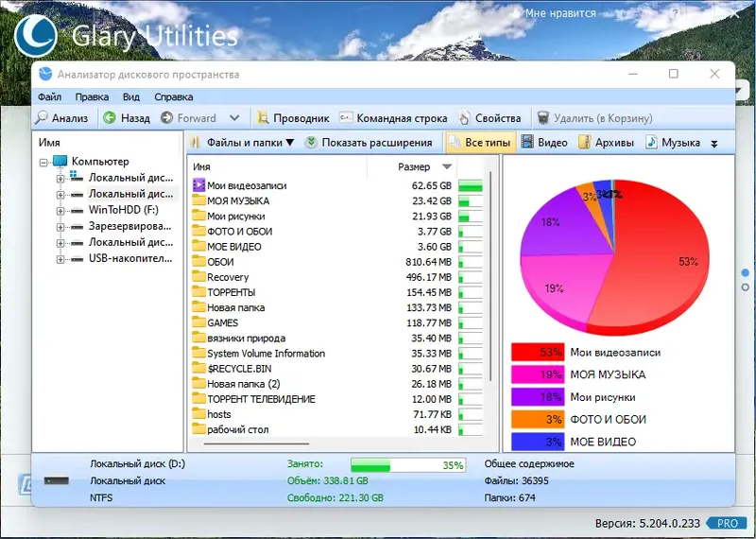Click the Показать расширения icon
The image size is (756, 539).
tap(312, 143)
